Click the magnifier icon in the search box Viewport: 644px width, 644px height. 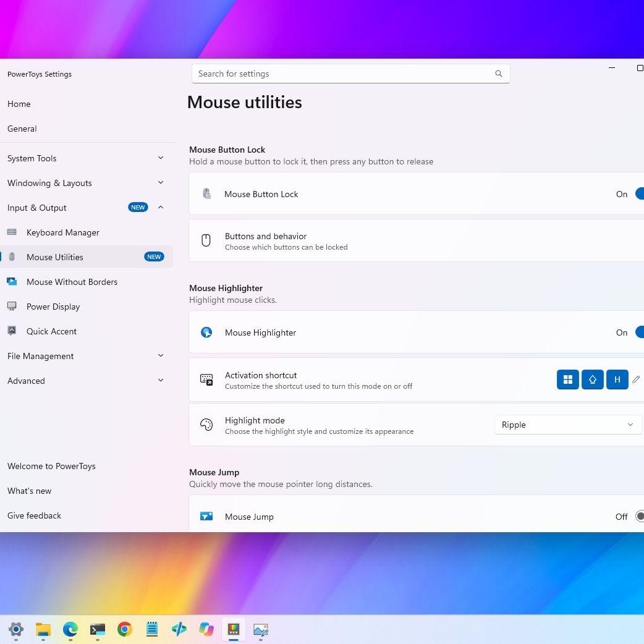498,74
